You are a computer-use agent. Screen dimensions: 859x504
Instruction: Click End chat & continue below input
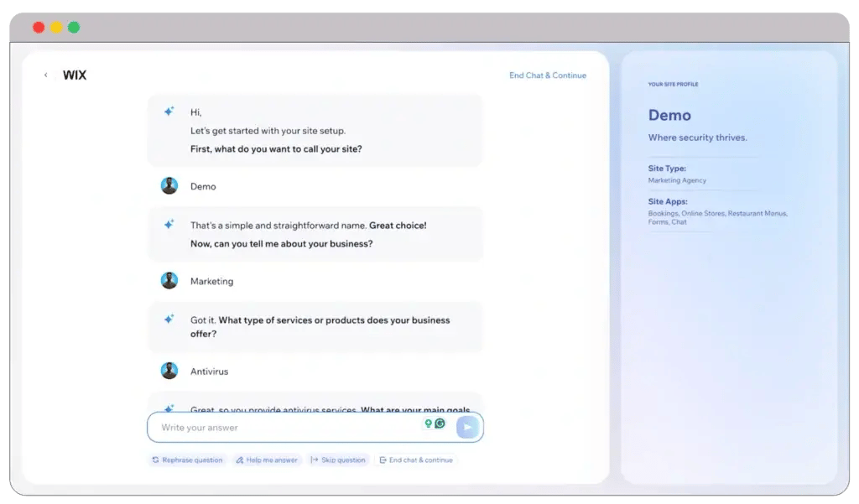click(x=416, y=460)
